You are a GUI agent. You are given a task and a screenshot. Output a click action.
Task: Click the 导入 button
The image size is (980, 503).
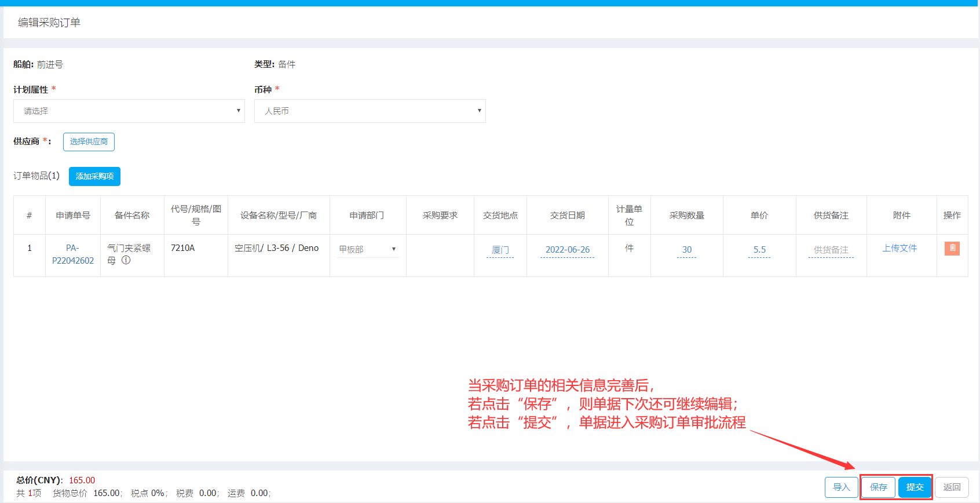tap(841, 487)
